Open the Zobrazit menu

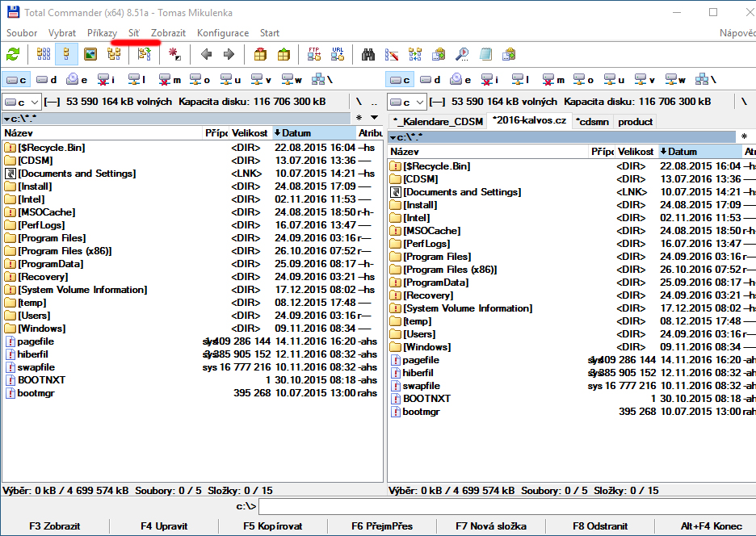point(168,33)
